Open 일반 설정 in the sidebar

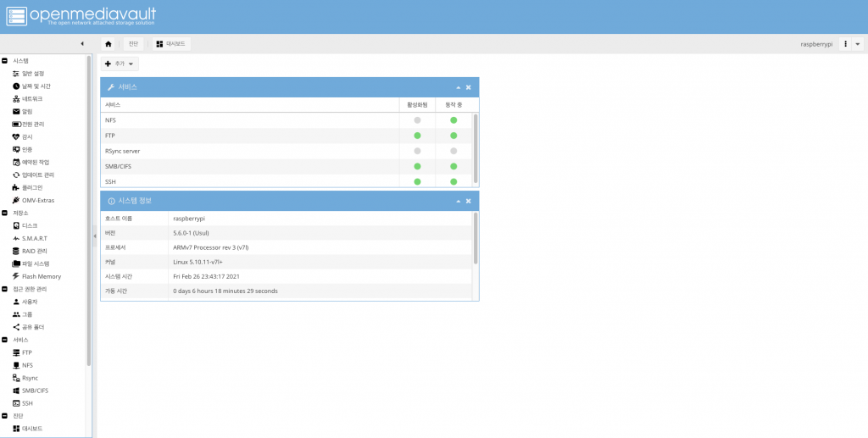tap(33, 74)
